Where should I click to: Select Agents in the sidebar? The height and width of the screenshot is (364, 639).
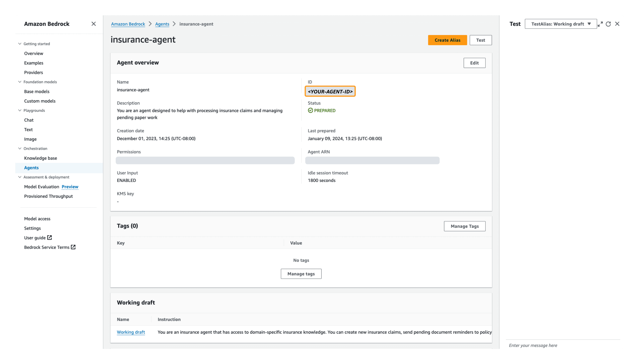click(x=31, y=167)
